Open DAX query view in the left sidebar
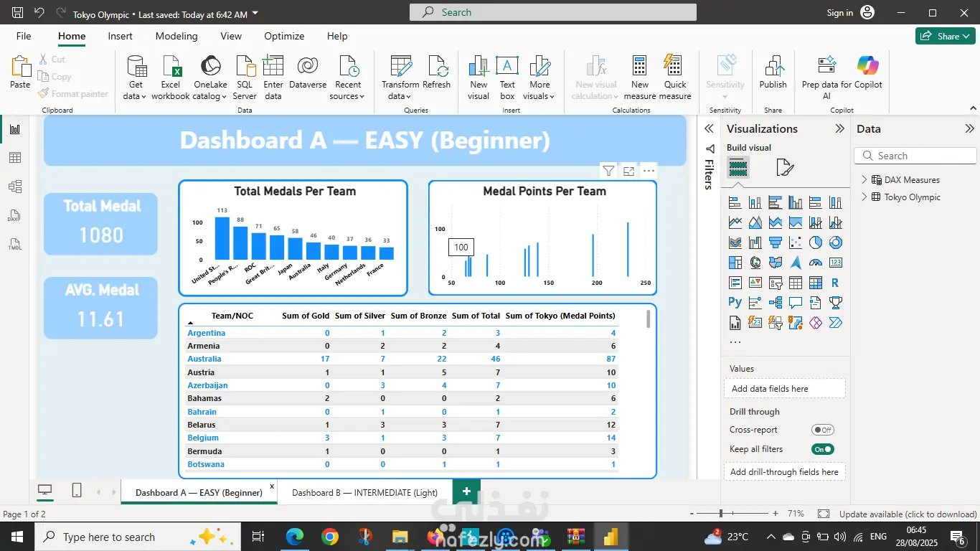 pos(15,215)
